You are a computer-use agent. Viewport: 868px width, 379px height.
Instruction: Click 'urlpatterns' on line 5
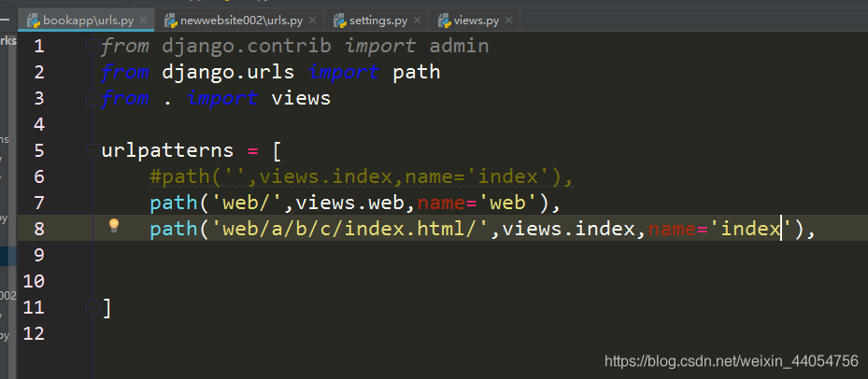[168, 150]
